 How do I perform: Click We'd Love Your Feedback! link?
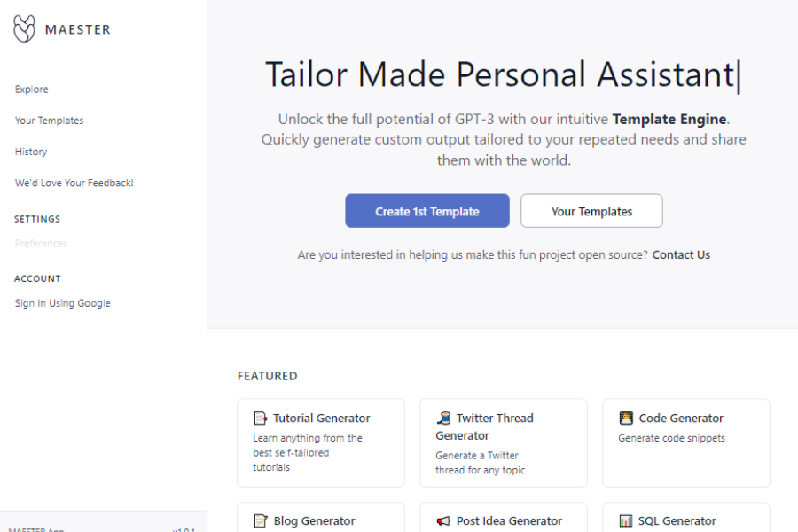point(74,182)
